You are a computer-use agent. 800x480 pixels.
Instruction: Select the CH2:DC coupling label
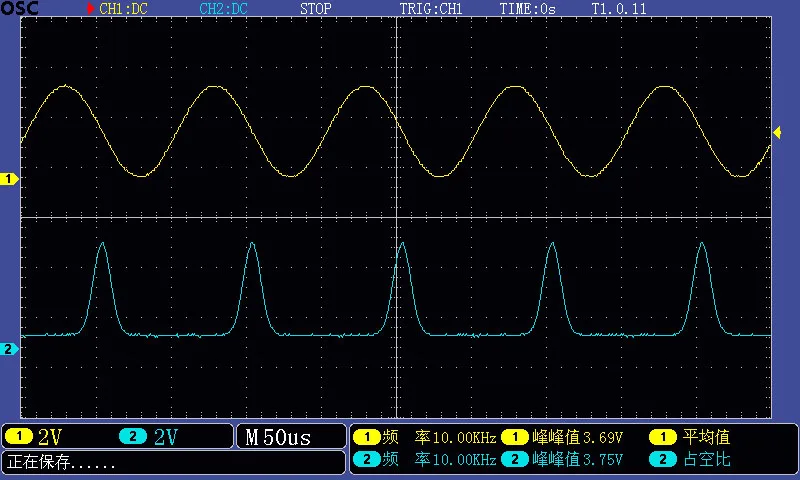coord(223,9)
